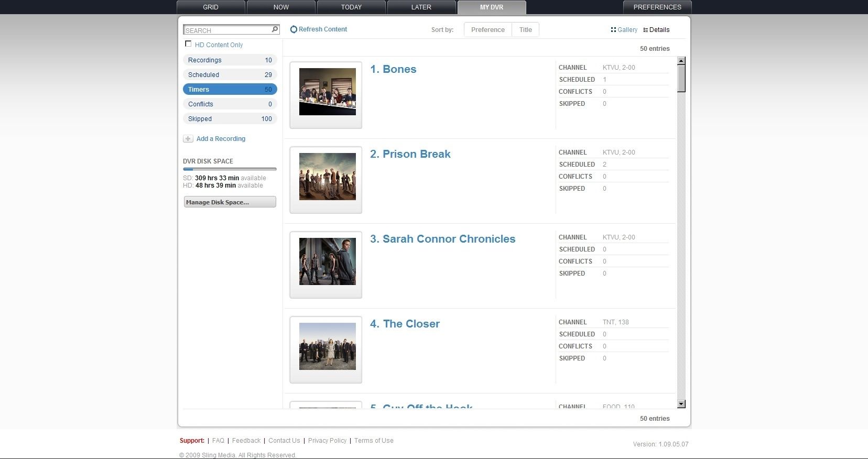The width and height of the screenshot is (868, 459).
Task: Open the Scheduled category
Action: click(230, 75)
